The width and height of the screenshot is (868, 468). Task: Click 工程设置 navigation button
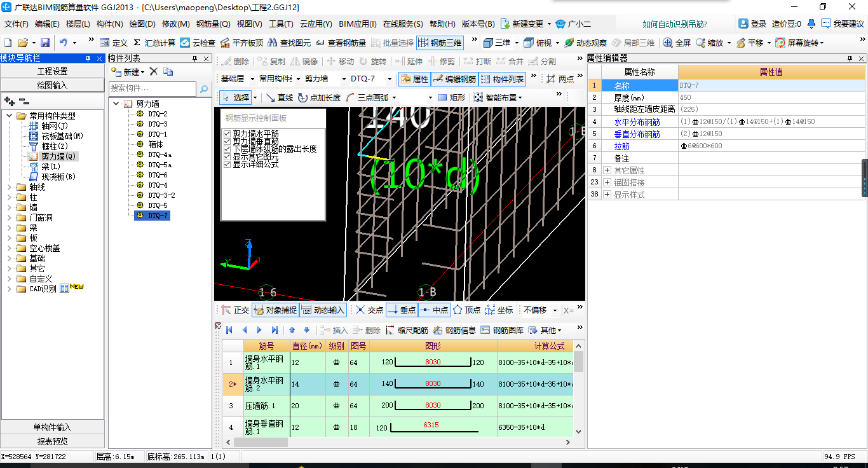coord(52,71)
